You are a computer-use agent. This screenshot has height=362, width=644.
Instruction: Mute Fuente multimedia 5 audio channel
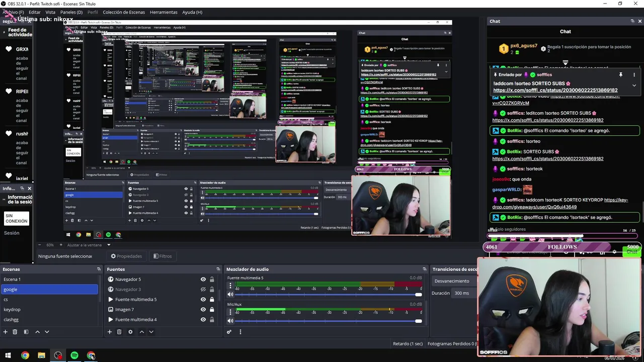(230, 294)
